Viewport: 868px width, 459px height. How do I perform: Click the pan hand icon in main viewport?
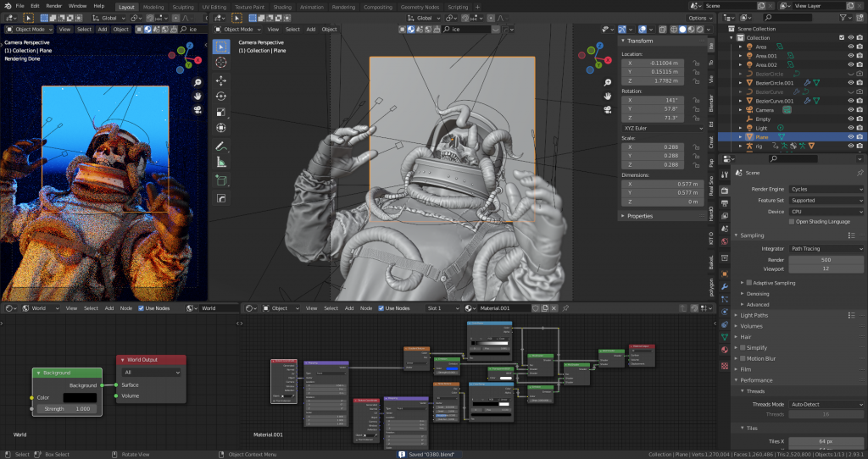pyautogui.click(x=607, y=97)
